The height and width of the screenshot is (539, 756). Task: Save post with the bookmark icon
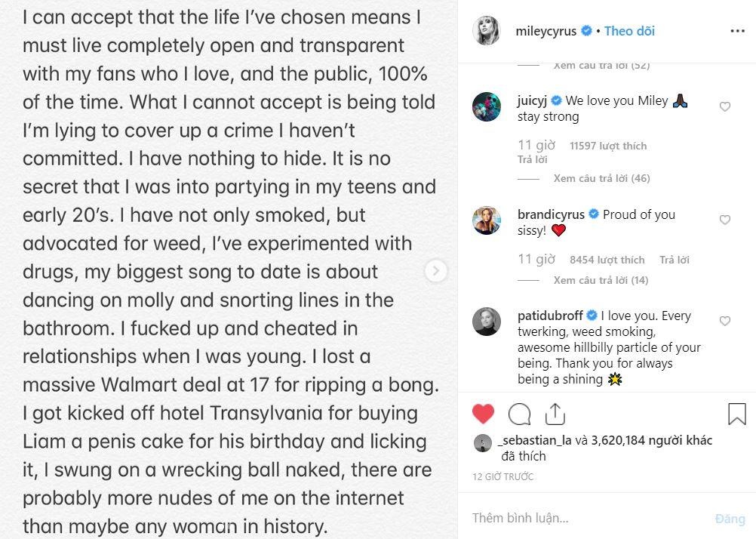click(736, 414)
